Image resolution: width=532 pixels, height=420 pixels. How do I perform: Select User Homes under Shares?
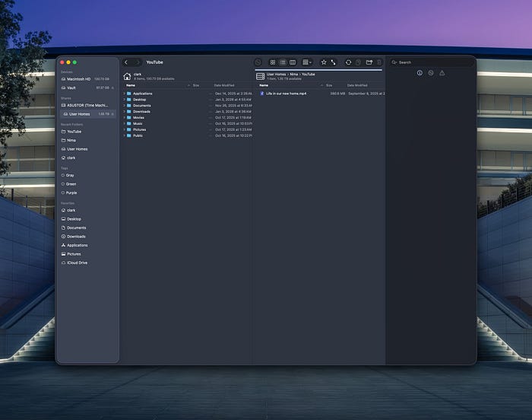88,114
